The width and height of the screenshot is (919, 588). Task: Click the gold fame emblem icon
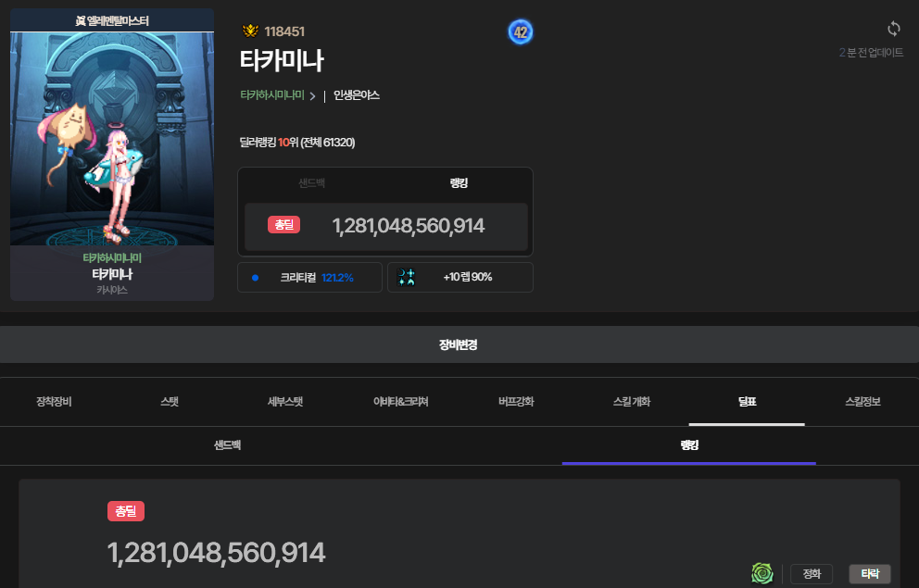tap(249, 31)
